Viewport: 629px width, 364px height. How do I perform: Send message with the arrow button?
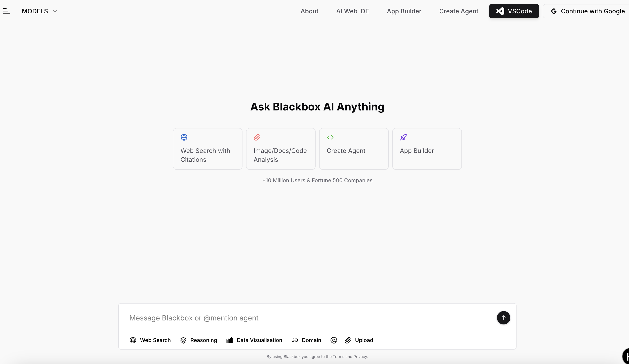pyautogui.click(x=503, y=318)
